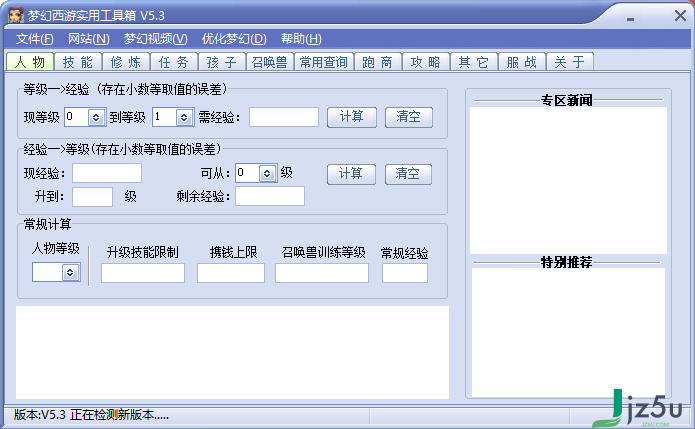Click the 升级技能限制 field
Viewport: 695px width, 429px height.
click(143, 273)
